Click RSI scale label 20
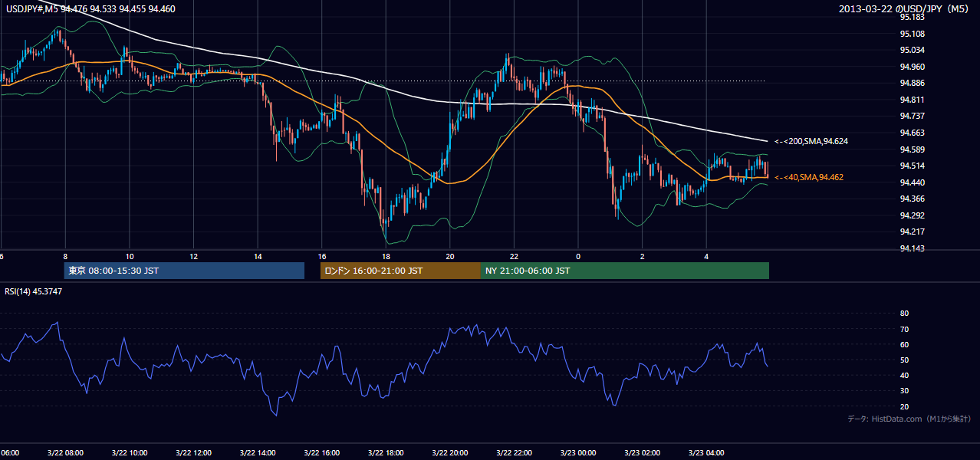Screen dimensions: 980x460 pyautogui.click(x=904, y=406)
